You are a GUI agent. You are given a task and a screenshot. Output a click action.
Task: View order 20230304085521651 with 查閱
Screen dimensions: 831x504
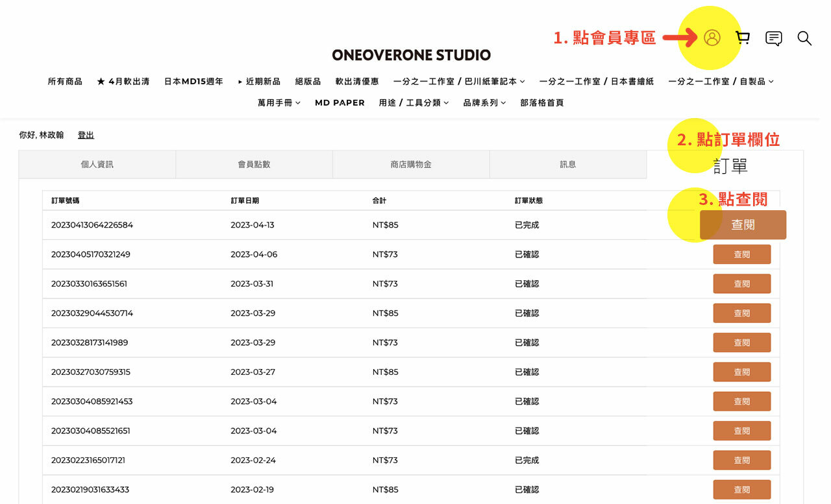[x=742, y=431]
